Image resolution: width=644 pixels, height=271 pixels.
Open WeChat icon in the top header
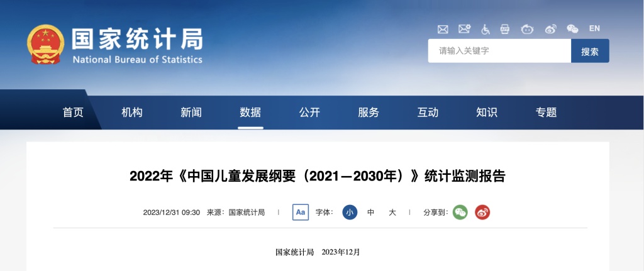[x=572, y=29]
